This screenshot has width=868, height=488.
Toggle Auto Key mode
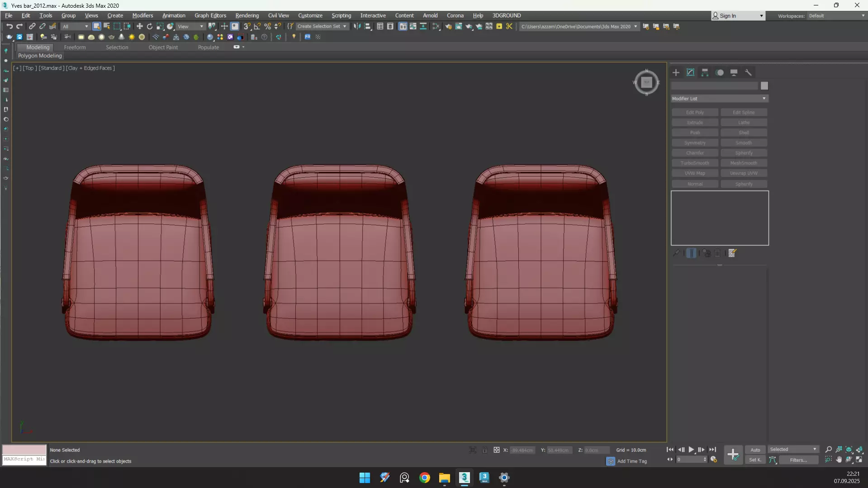755,450
